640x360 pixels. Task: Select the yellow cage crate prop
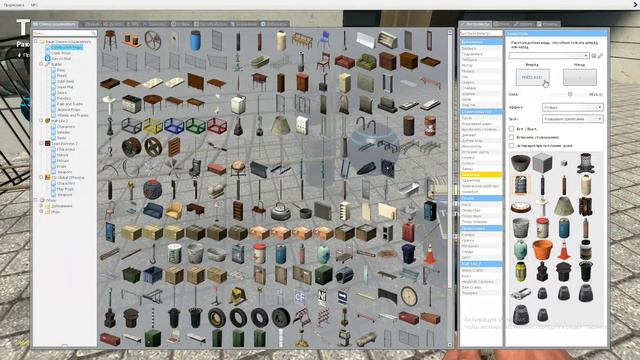click(x=153, y=126)
